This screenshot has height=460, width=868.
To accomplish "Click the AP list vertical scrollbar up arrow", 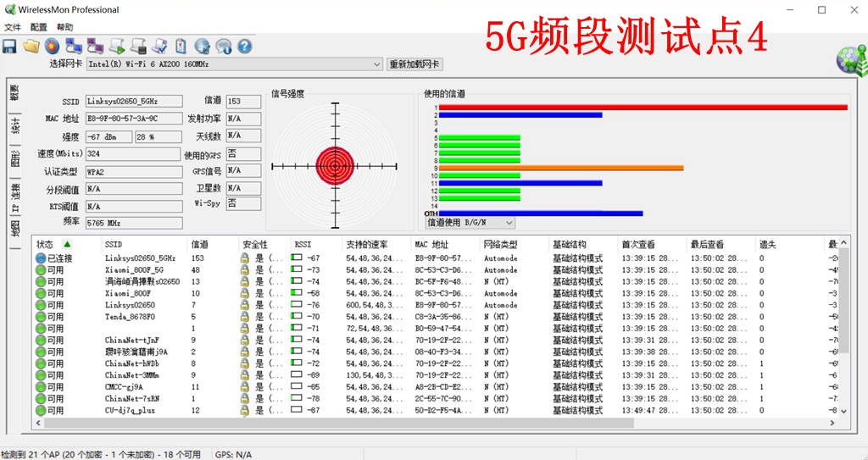I will 843,243.
